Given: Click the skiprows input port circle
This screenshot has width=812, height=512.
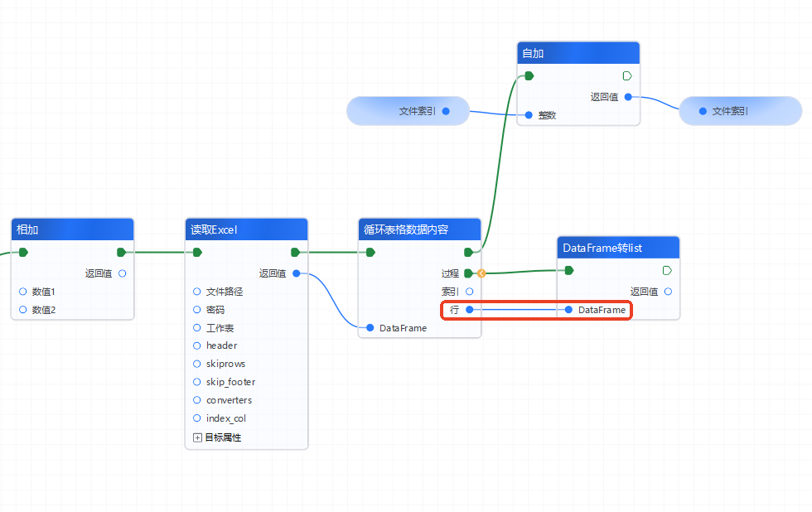Looking at the screenshot, I should tap(196, 364).
